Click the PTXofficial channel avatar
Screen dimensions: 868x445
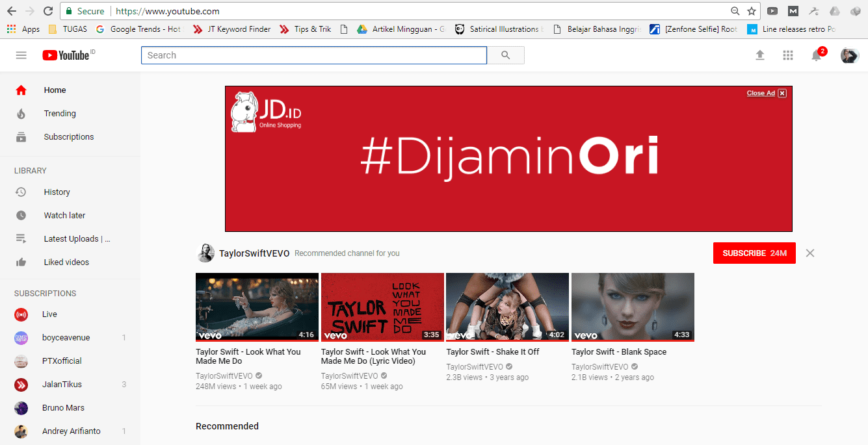click(21, 361)
